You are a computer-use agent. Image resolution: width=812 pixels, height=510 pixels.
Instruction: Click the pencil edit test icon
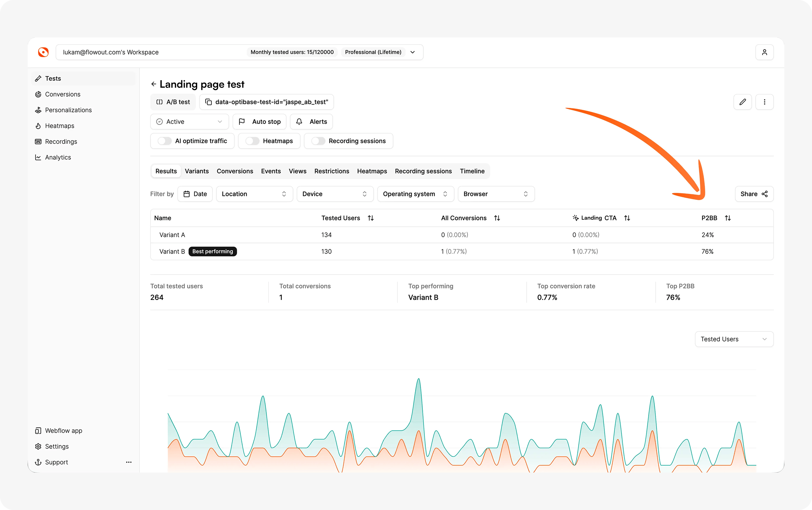[x=742, y=102]
